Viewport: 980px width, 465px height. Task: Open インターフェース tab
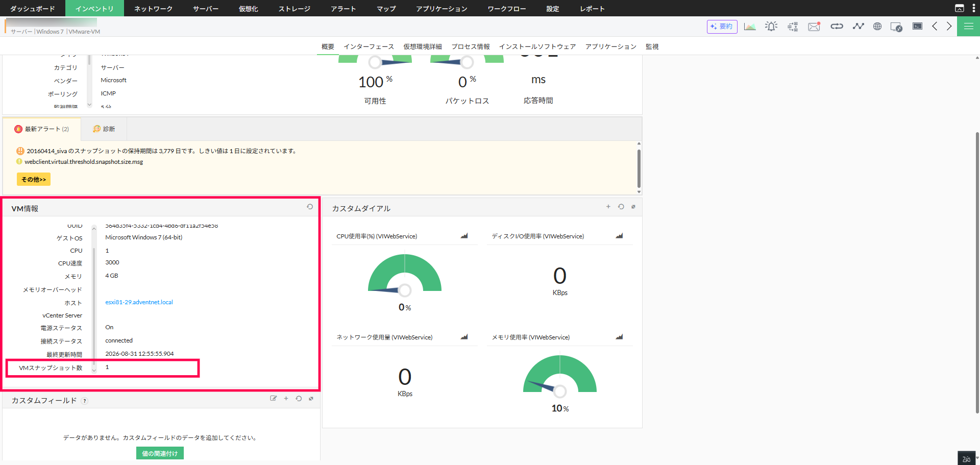pyautogui.click(x=369, y=46)
